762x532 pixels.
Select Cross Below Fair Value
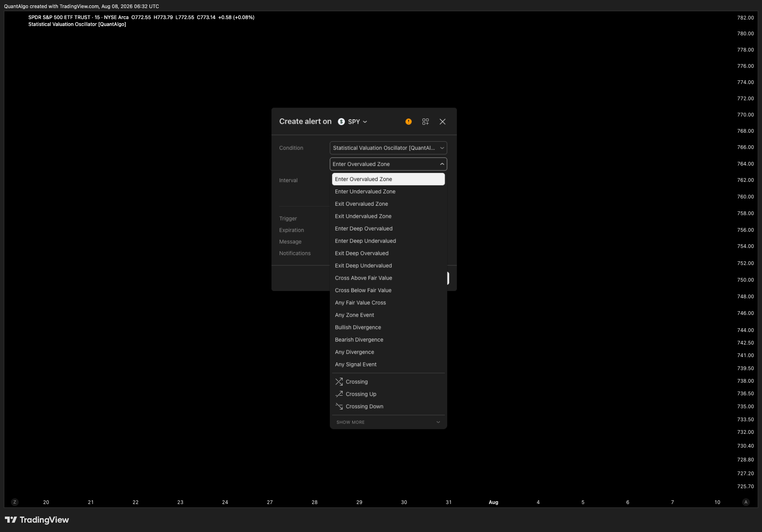pyautogui.click(x=388, y=291)
